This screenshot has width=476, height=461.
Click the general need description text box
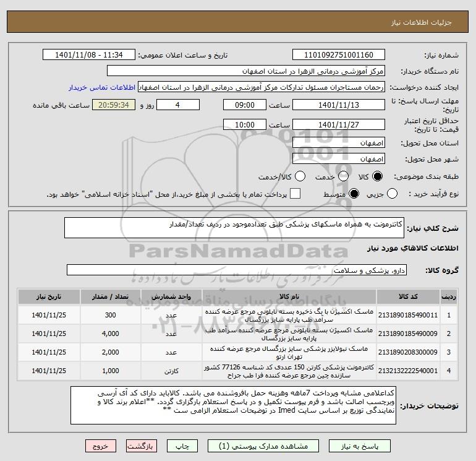[x=234, y=228]
